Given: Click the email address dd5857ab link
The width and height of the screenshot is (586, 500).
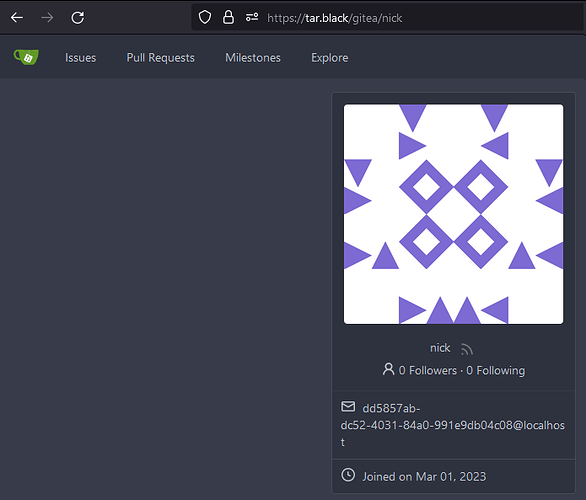Looking at the screenshot, I should [453, 425].
